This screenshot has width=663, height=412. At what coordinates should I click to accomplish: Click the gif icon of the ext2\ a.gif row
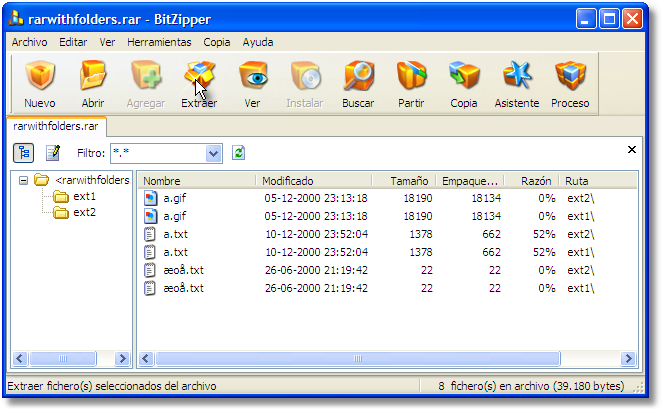151,198
